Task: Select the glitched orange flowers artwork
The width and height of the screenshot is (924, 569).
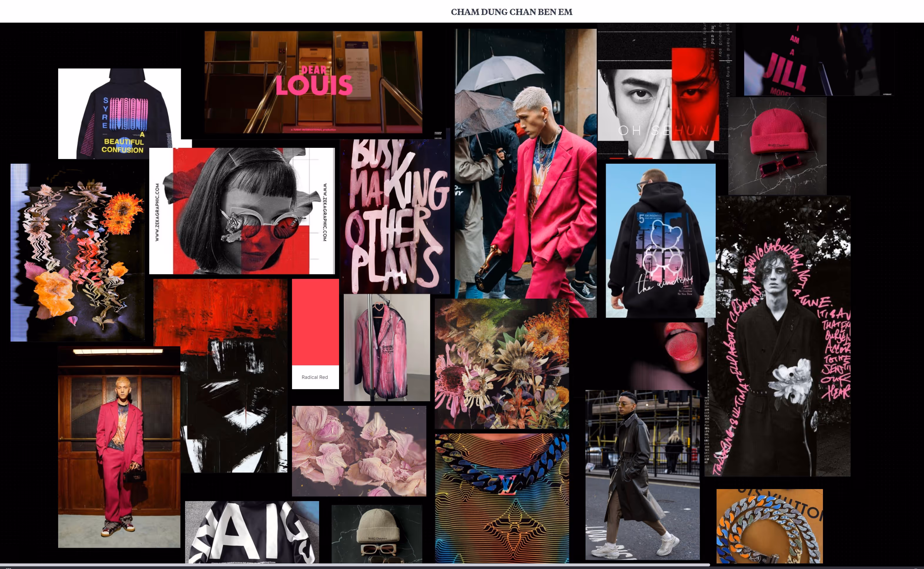Action: 78,252
